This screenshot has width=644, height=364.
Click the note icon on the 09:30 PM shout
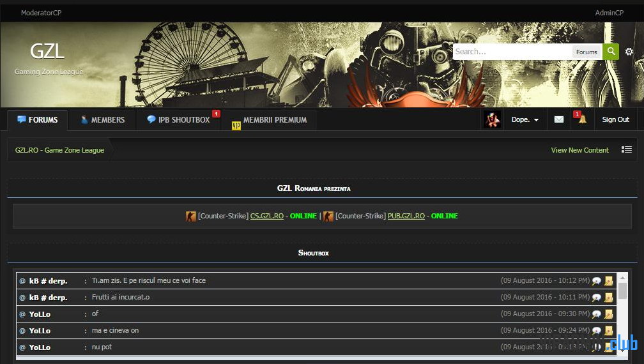pyautogui.click(x=609, y=314)
